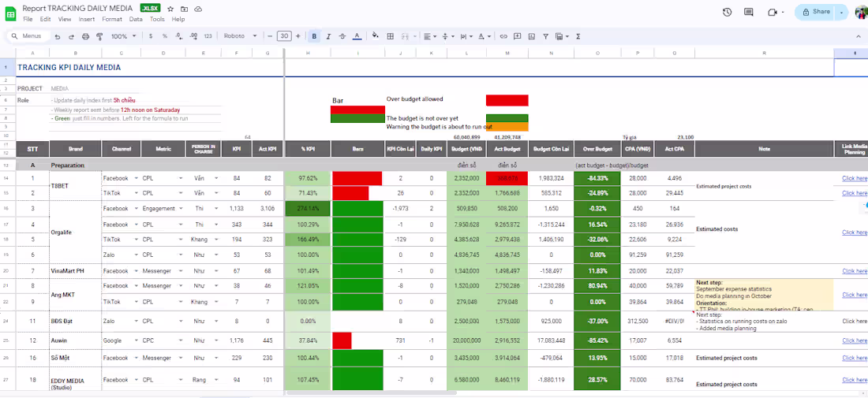Viewport: 868px width, 398px height.
Task: Expand Channel dropdown for Auwin's Google cell
Action: click(136, 340)
